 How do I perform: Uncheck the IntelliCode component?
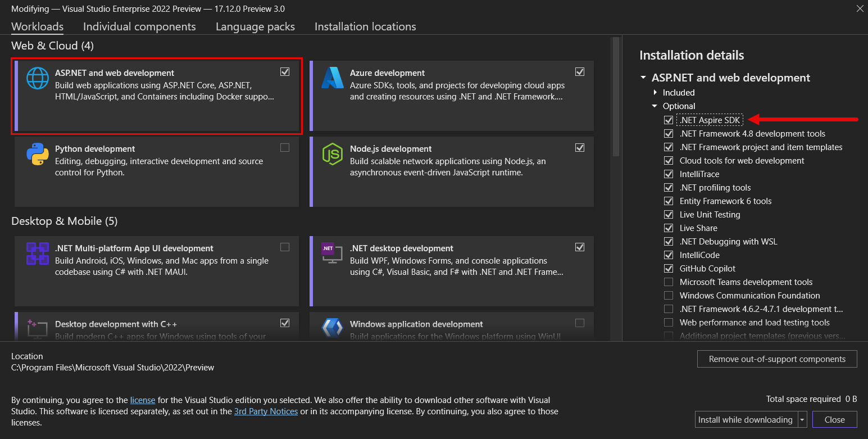669,255
